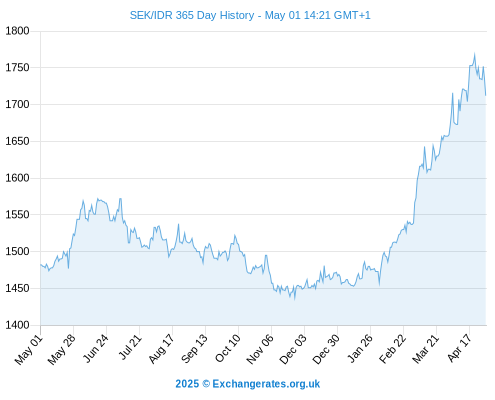Click the 1600 y-axis value label
This screenshot has height=400, width=495.
(17, 178)
